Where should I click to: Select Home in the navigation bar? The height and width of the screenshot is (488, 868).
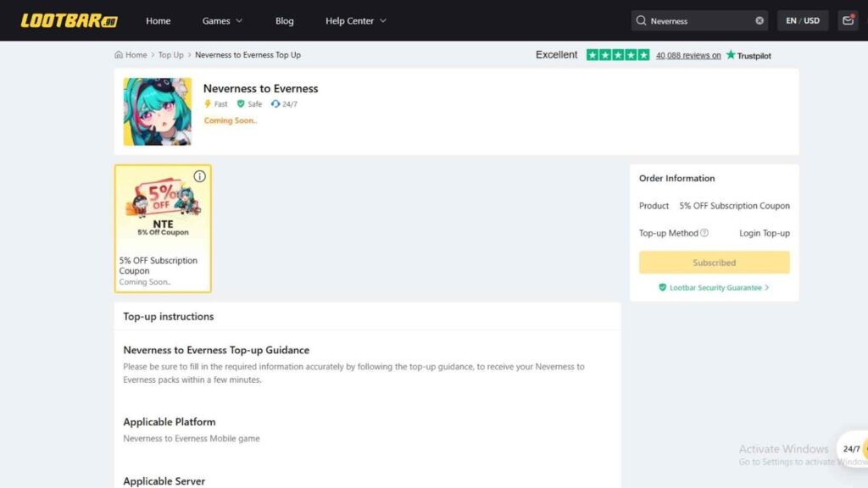(158, 20)
